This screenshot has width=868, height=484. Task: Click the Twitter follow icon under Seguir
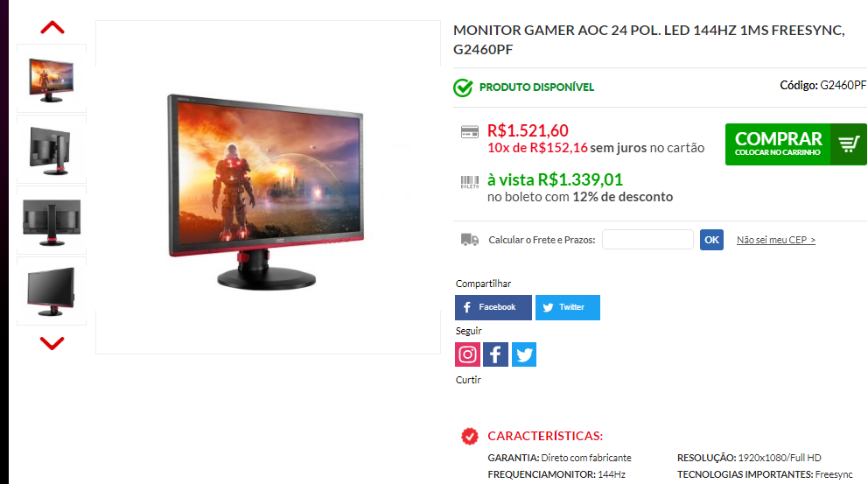523,354
